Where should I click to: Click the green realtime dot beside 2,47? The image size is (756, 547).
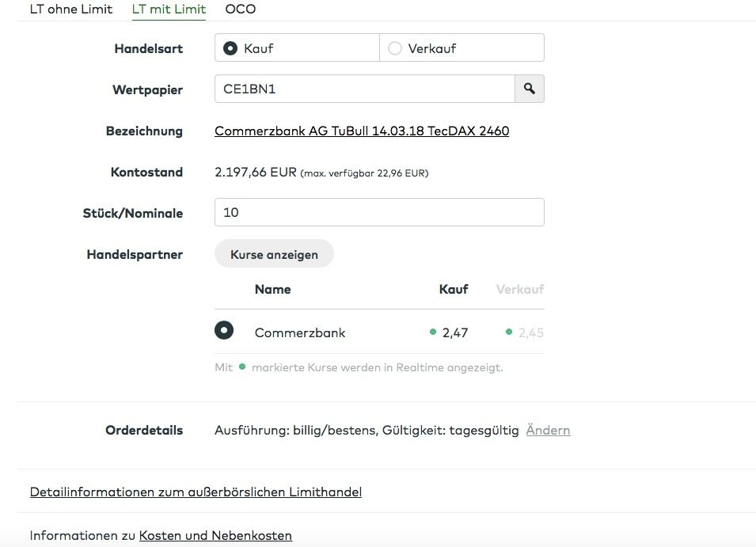[x=434, y=332]
